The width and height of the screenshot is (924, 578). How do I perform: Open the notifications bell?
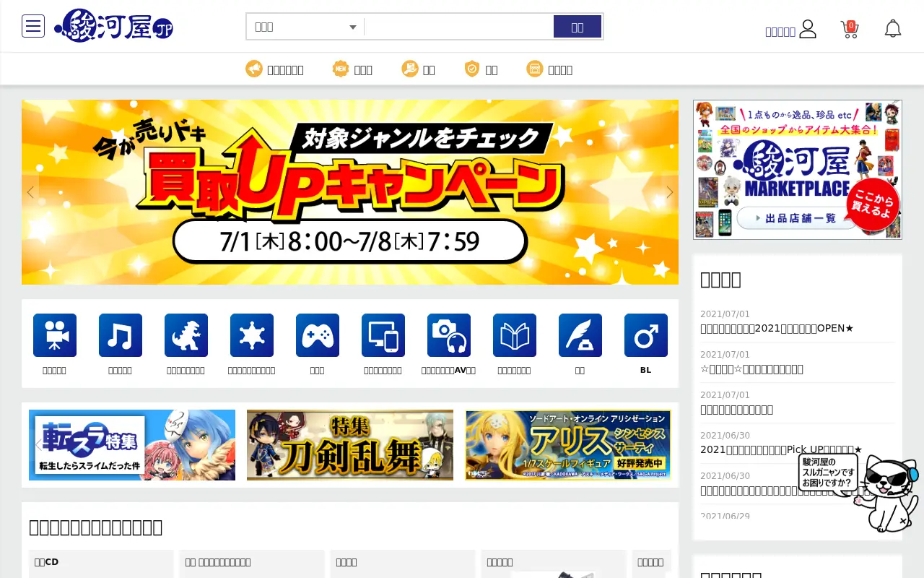tap(893, 29)
